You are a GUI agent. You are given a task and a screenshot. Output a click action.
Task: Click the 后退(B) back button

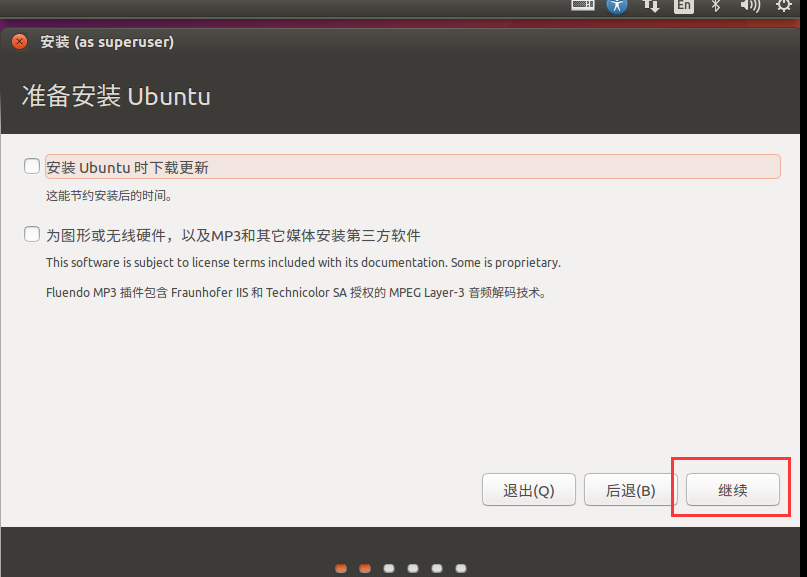(x=630, y=489)
